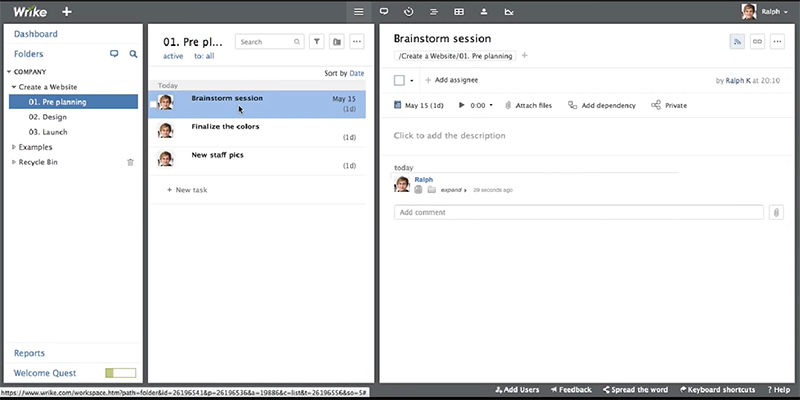
Task: Open the status dropdown arrow beside the task checkbox
Action: [412, 80]
